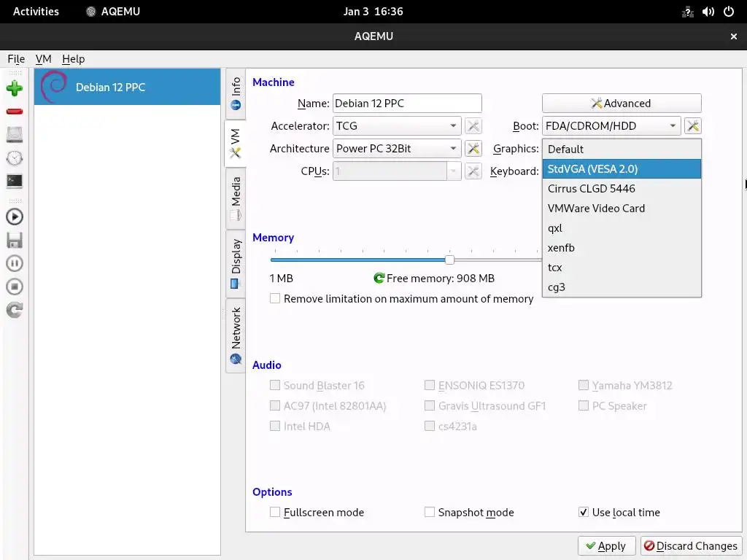Enable Snapshot mode checkbox
This screenshot has height=560, width=747.
coord(429,512)
